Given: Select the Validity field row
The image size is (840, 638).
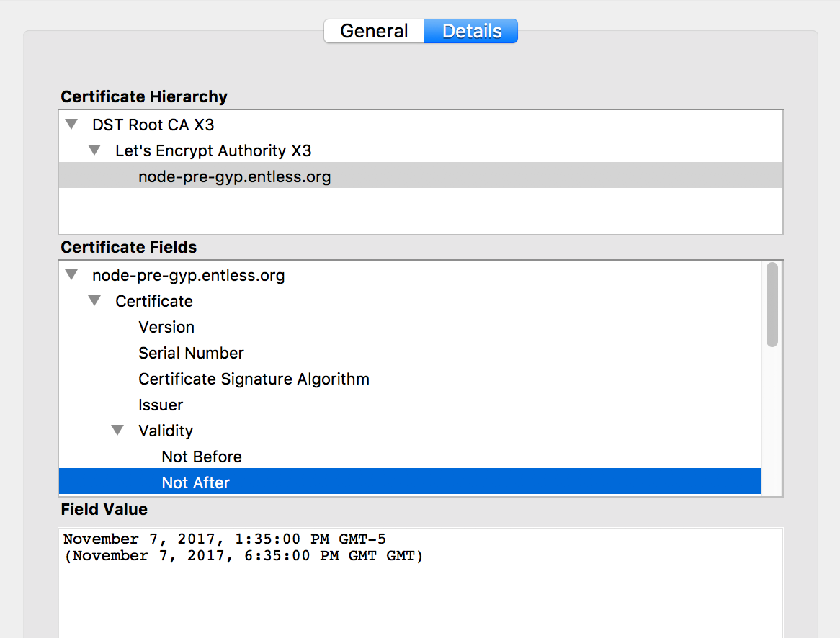Looking at the screenshot, I should pos(410,431).
